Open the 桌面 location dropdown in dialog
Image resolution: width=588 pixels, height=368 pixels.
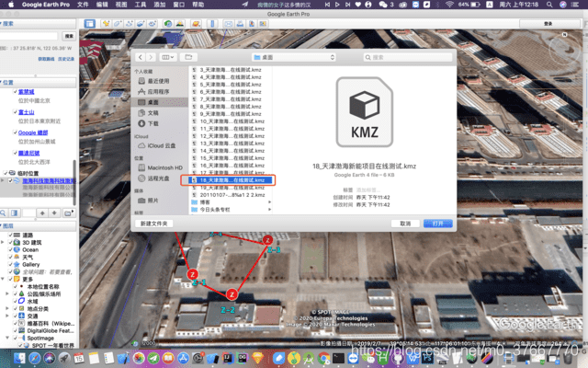click(x=294, y=57)
